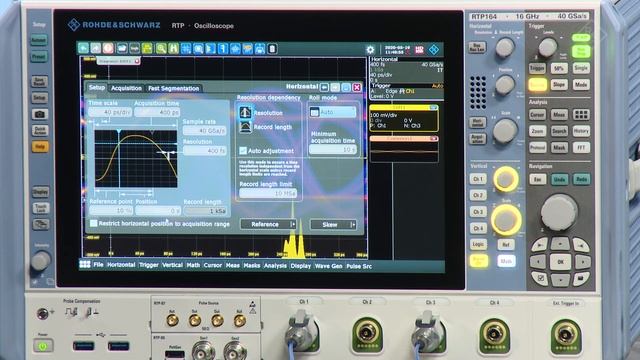Viewport: 640px width, 360px height.
Task: Select the Resolution dependency option
Action: (245, 112)
